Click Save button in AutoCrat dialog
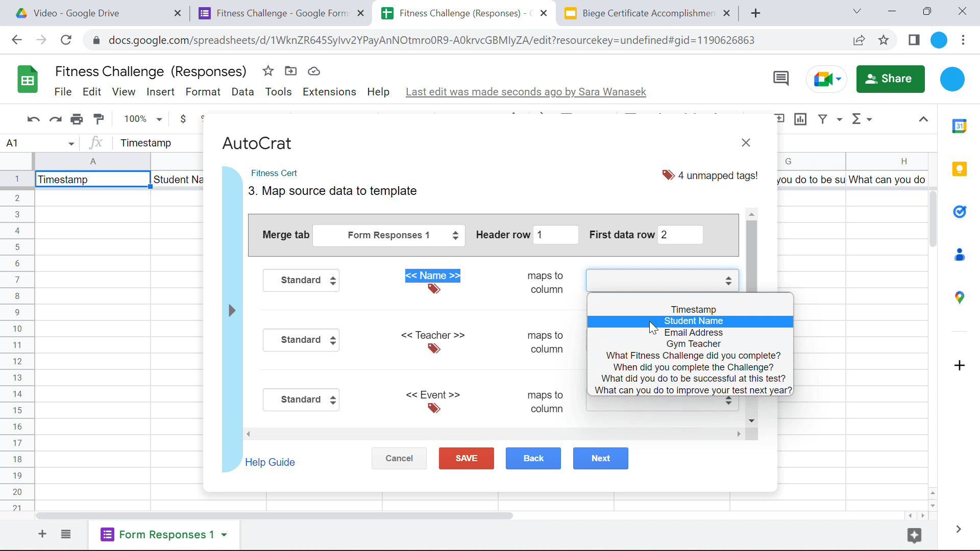Viewport: 980px width, 551px height. (x=467, y=458)
